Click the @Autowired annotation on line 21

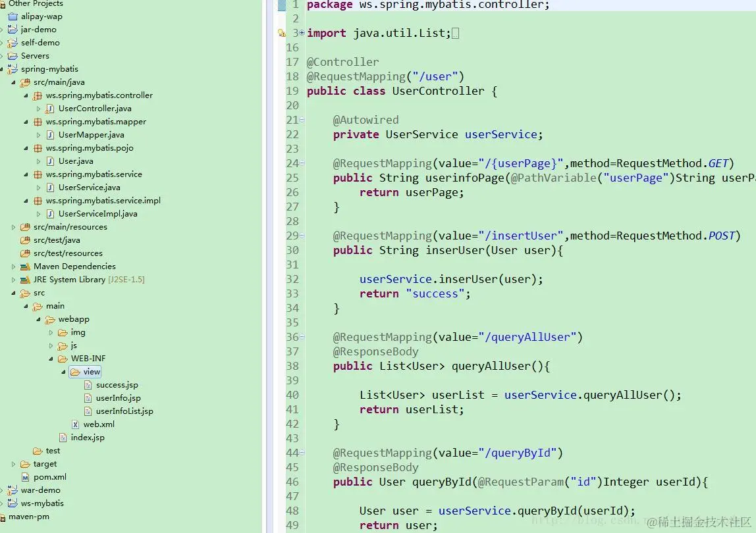(366, 120)
